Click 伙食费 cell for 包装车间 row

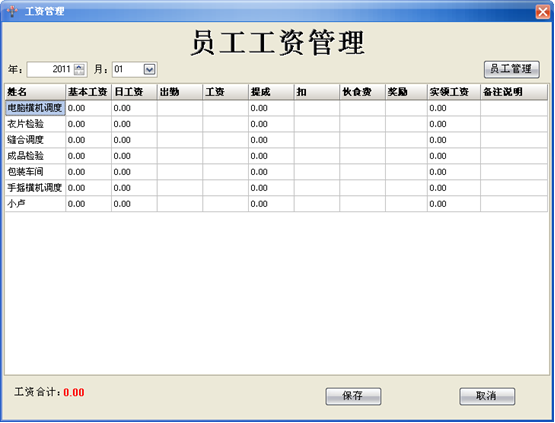pos(362,172)
